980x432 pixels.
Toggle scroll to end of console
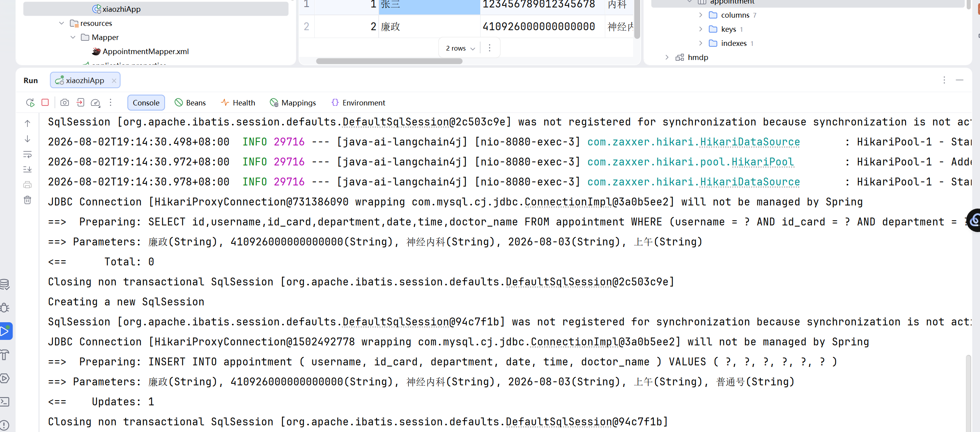(27, 169)
